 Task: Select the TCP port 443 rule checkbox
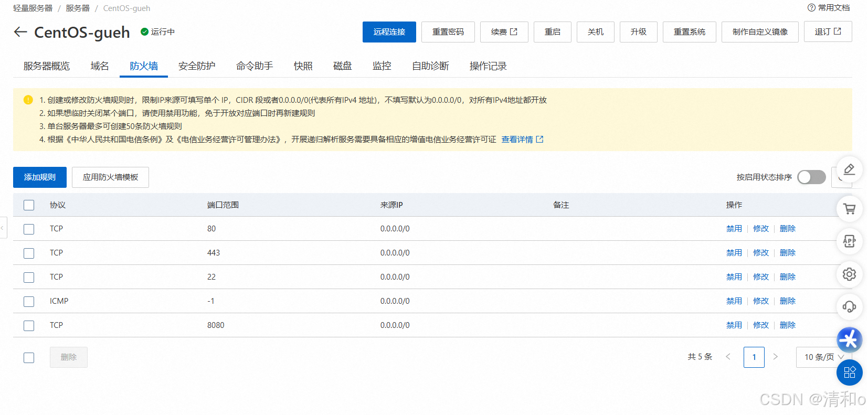[29, 253]
